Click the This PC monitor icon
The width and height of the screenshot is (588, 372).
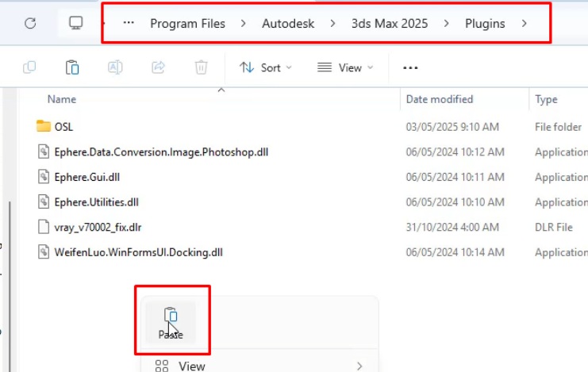pyautogui.click(x=76, y=23)
